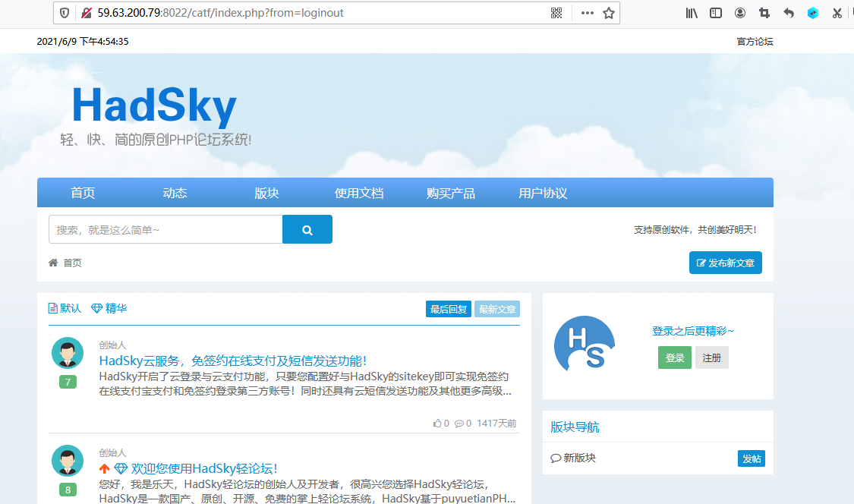This screenshot has height=504, width=854.
Task: Click the thumbs-up icon on the HadSky云服务 post
Action: click(436, 423)
